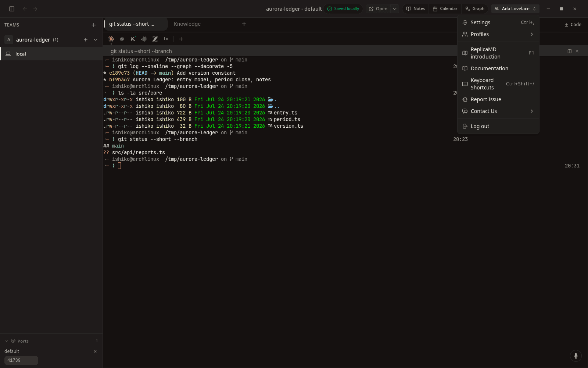Switch to the git status --short tab
This screenshot has height=368, width=588.
pos(136,24)
